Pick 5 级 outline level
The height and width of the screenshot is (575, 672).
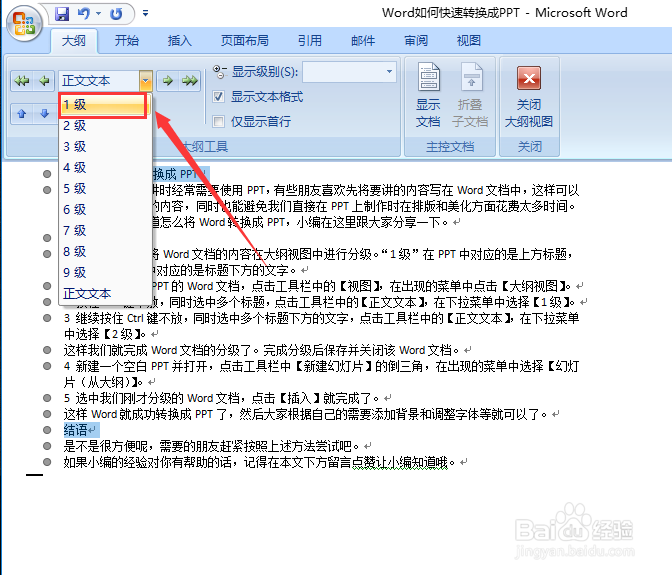tap(105, 189)
